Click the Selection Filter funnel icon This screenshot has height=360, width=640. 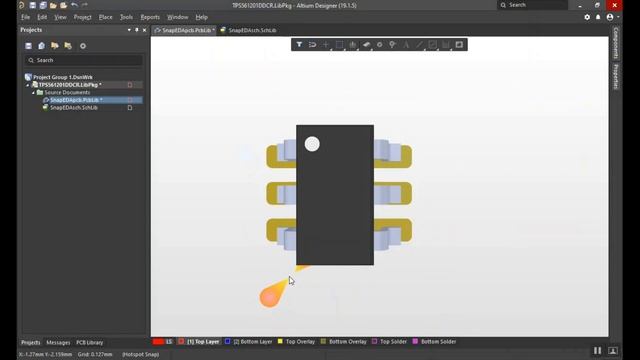(299, 44)
